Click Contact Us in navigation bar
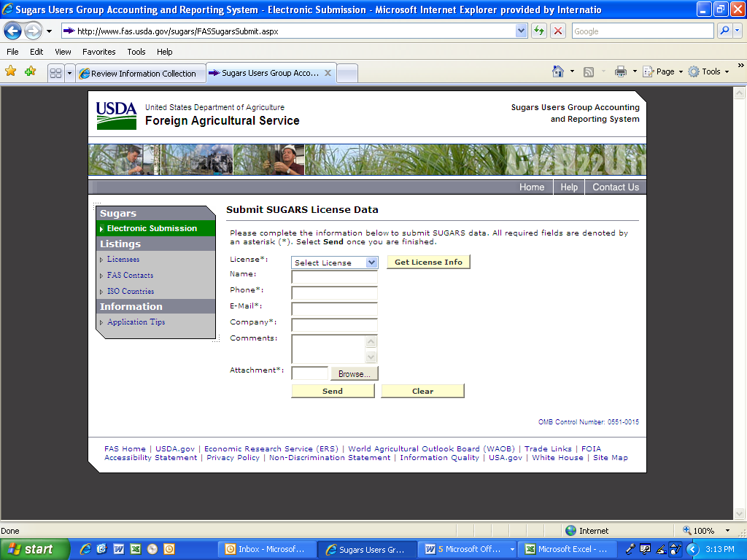 point(616,187)
